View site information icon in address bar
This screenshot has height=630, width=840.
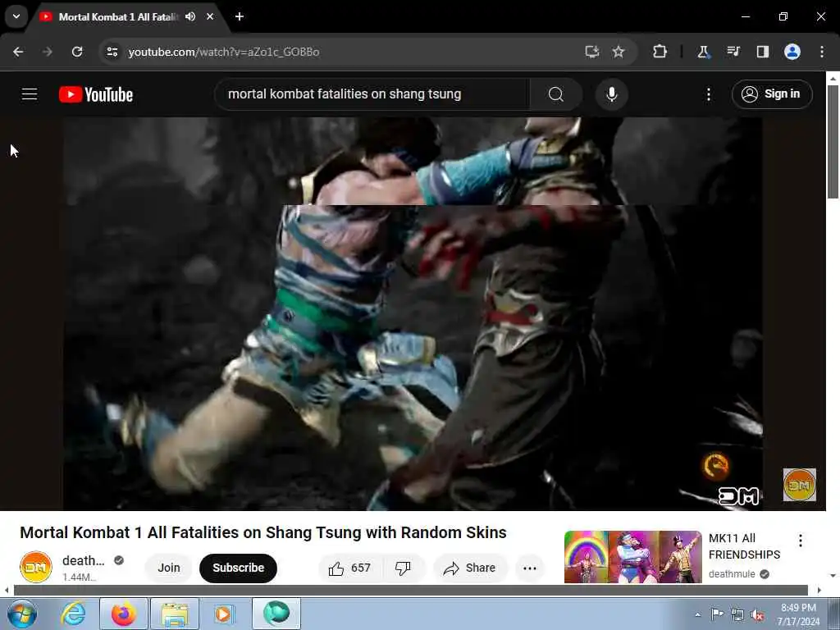pos(112,52)
